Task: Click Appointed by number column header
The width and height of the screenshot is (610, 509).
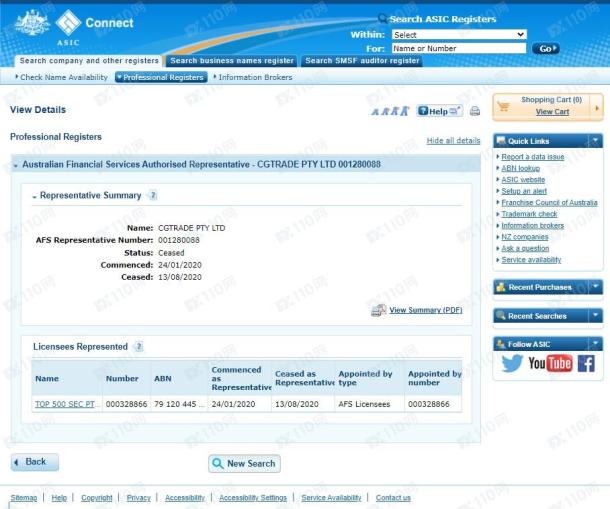Action: [x=434, y=378]
